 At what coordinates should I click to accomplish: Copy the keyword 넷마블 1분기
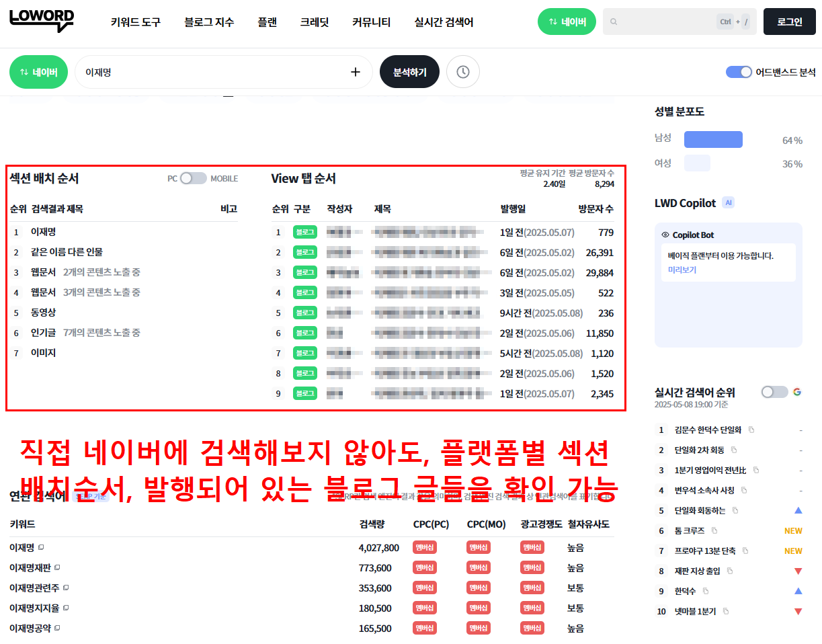point(725,612)
